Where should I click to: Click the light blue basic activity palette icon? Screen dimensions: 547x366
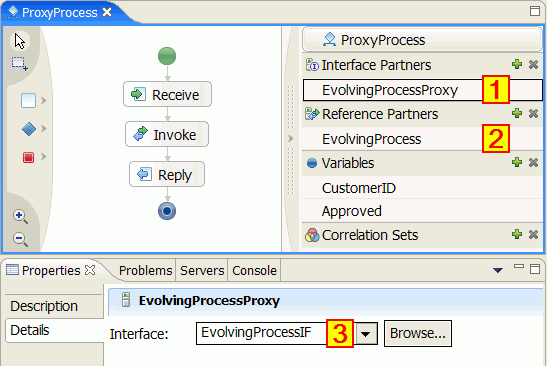point(29,100)
